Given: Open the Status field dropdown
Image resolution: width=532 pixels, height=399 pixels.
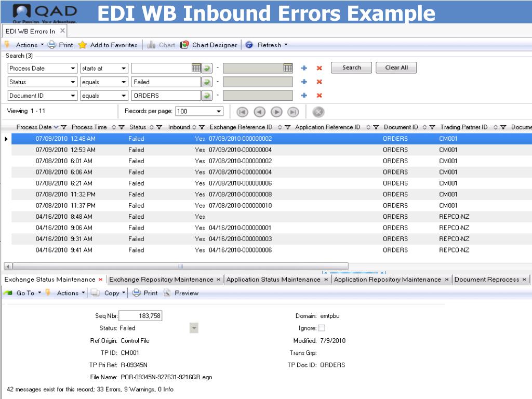Looking at the screenshot, I should tap(73, 82).
